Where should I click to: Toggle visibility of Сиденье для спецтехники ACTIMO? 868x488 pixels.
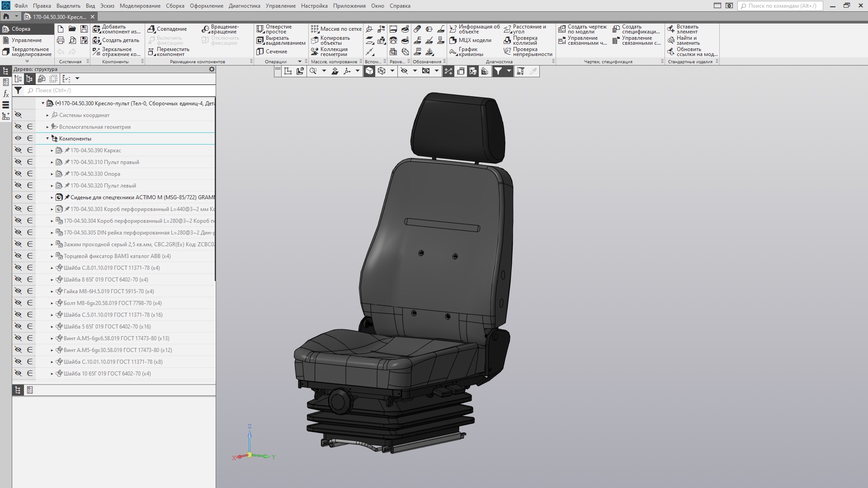point(18,197)
